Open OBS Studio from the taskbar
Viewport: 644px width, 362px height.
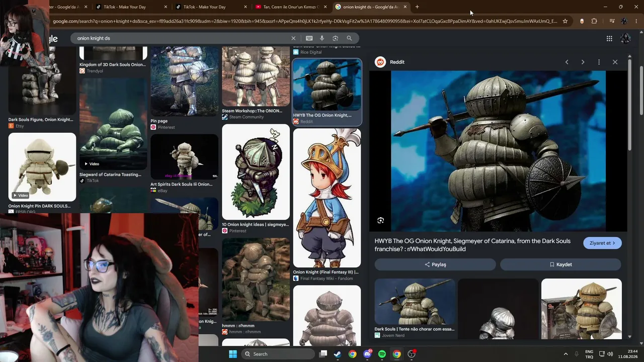pyautogui.click(x=412, y=354)
